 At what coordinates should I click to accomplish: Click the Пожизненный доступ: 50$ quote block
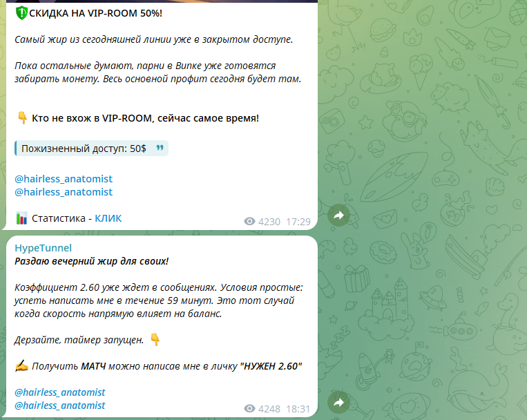tap(91, 149)
